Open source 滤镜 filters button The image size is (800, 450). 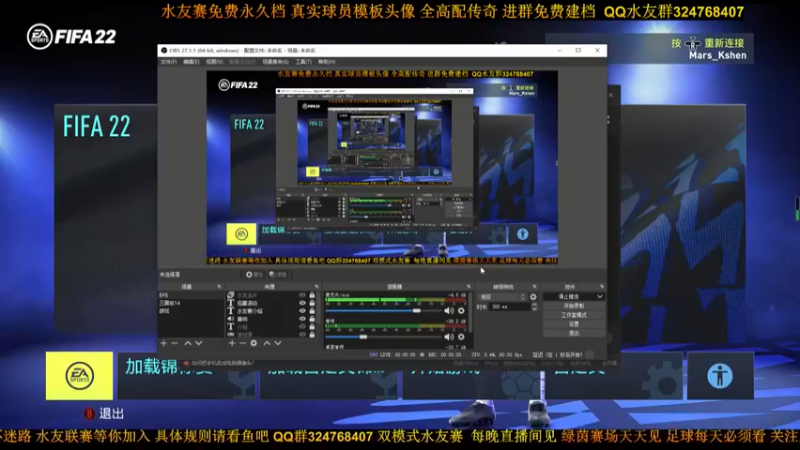tap(278, 274)
